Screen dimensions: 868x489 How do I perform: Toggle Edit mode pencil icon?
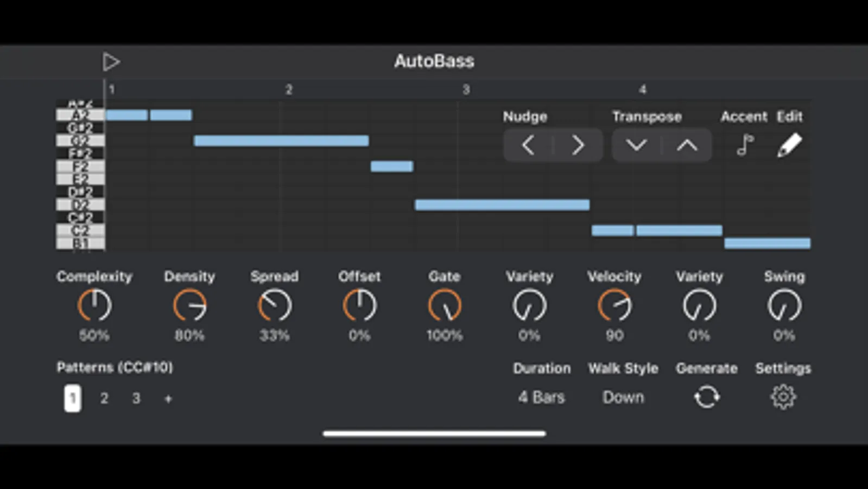(x=789, y=145)
